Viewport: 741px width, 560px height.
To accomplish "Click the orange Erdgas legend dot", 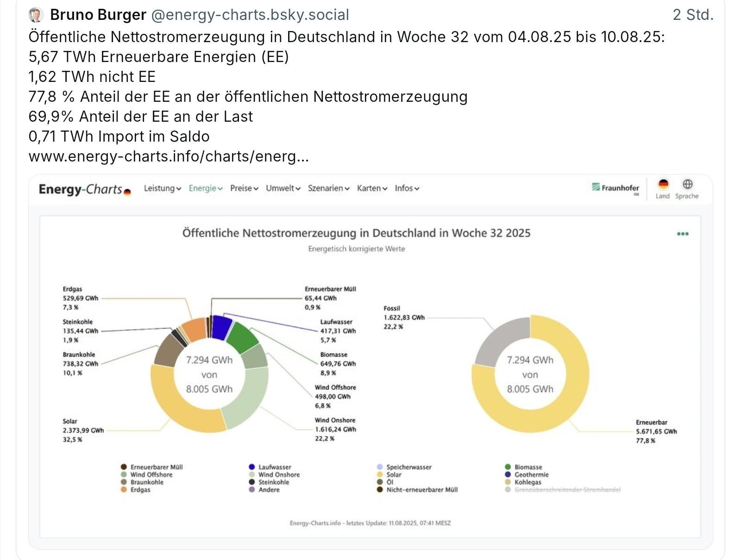I will tap(123, 489).
